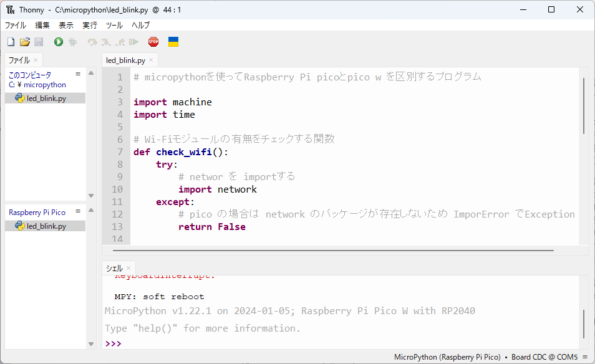Start debugging with the bug icon

72,42
